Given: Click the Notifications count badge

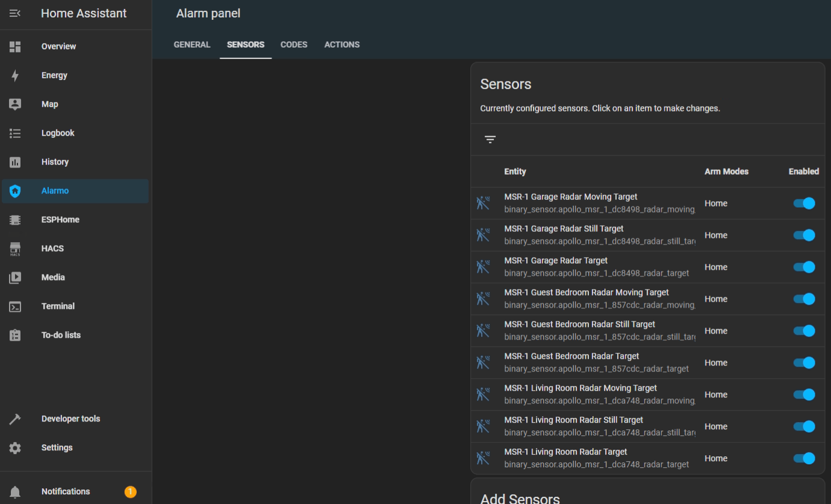Looking at the screenshot, I should click(130, 492).
